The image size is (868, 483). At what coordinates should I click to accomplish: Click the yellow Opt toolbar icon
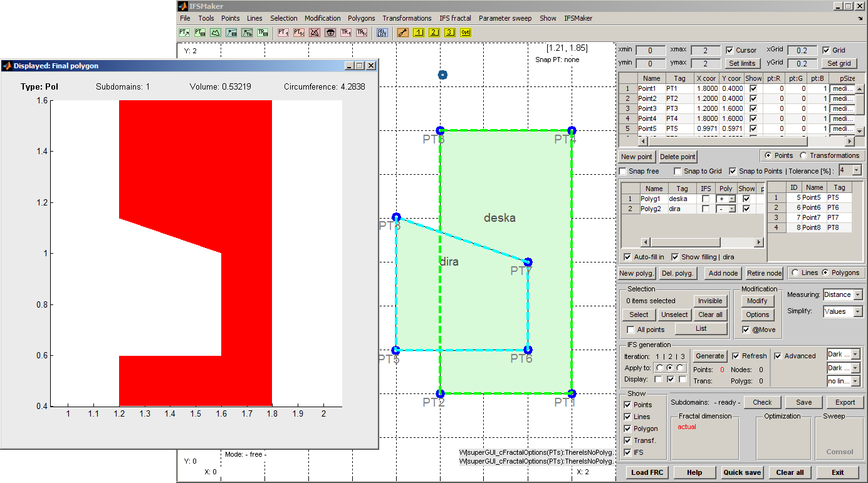466,32
